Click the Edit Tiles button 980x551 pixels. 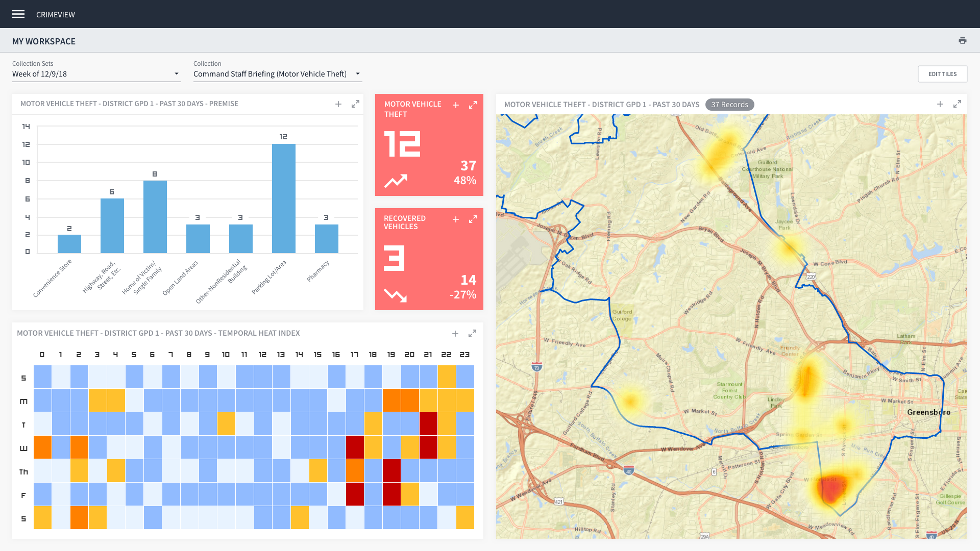pos(942,74)
